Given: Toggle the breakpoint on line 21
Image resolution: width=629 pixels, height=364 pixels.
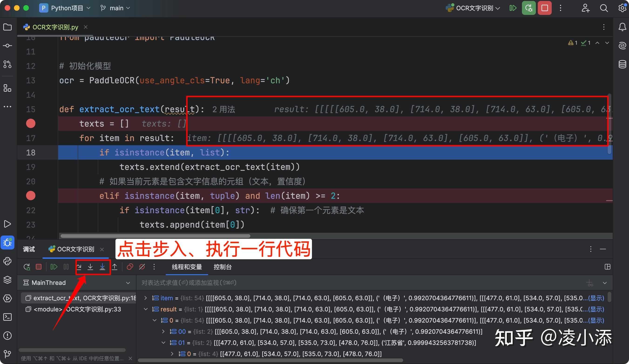Looking at the screenshot, I should (30, 195).
